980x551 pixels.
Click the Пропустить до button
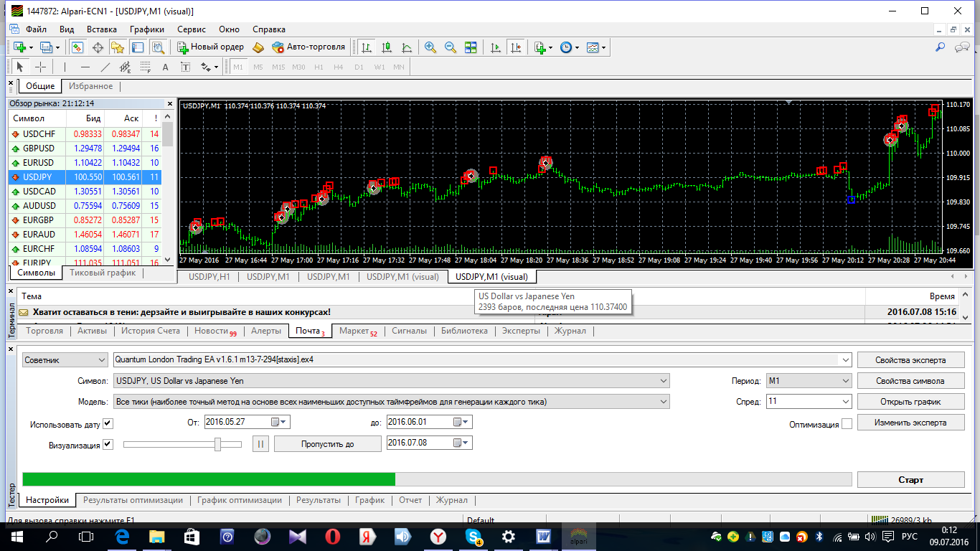click(x=328, y=444)
